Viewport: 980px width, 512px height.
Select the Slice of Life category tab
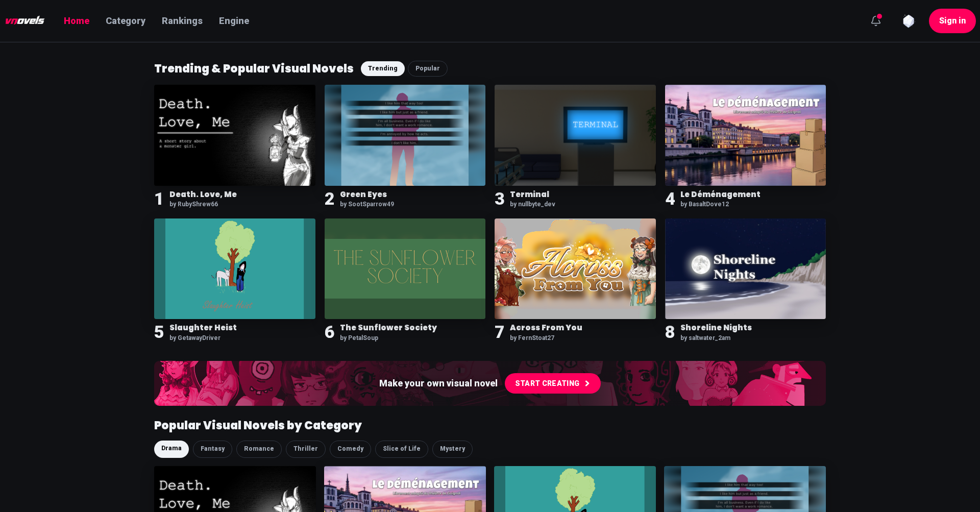coord(402,449)
